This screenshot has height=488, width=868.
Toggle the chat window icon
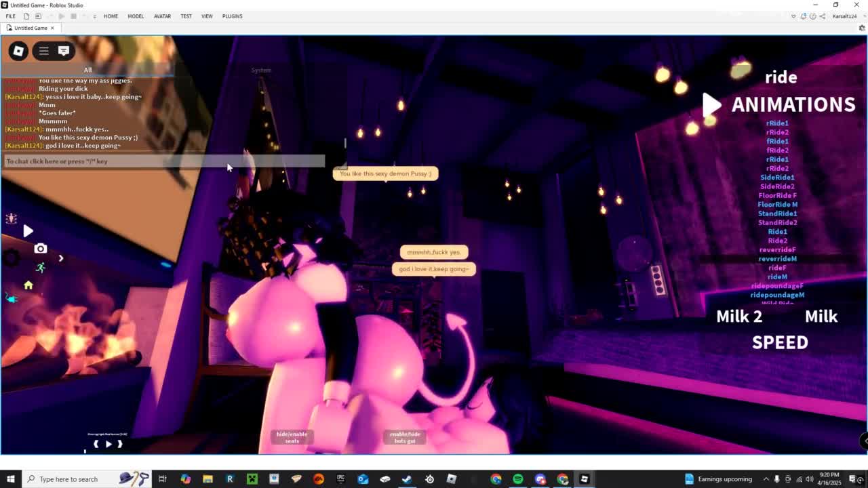64,51
